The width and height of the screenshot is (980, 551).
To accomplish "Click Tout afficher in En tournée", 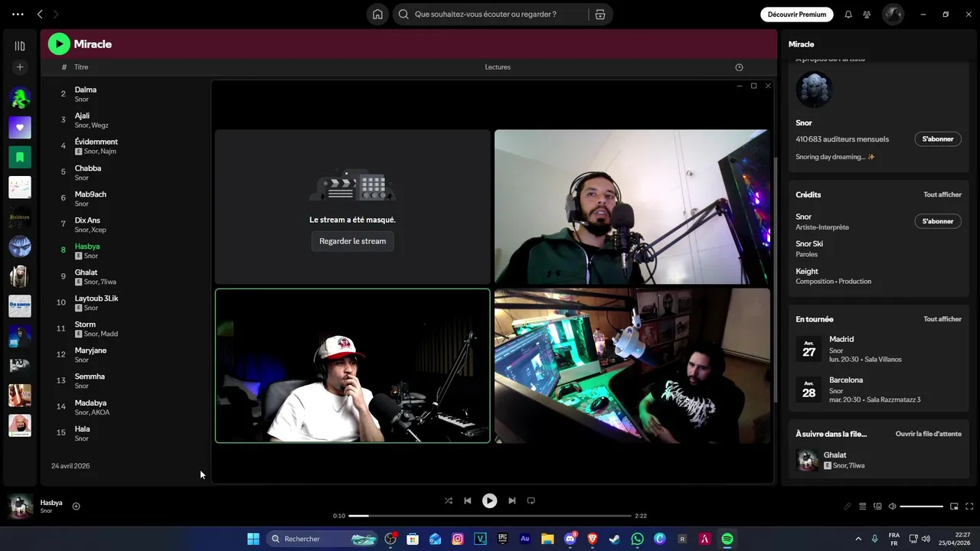I will tap(942, 319).
